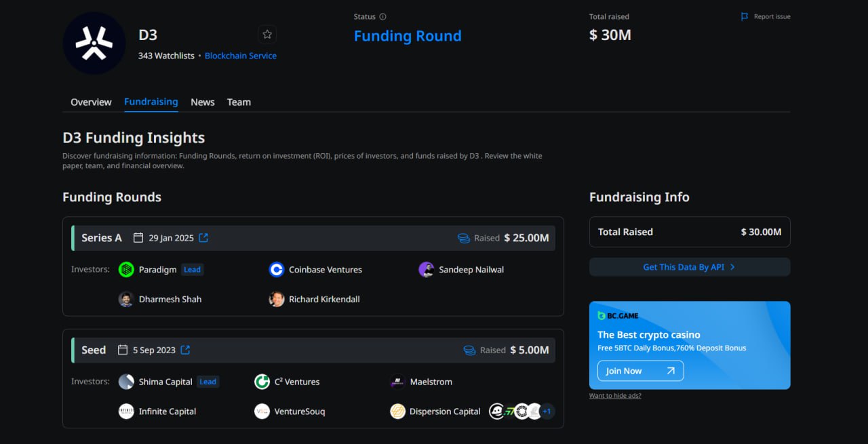The width and height of the screenshot is (868, 444).
Task: Click the $ 30M total raised header value
Action: tap(610, 35)
